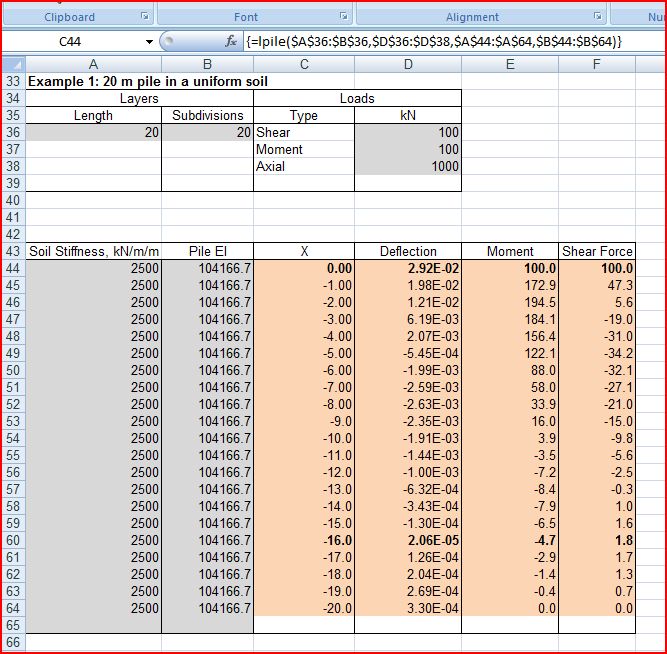Viewport: 667px width, 654px height.
Task: Expand the Name Box dropdown arrow
Action: [x=150, y=41]
